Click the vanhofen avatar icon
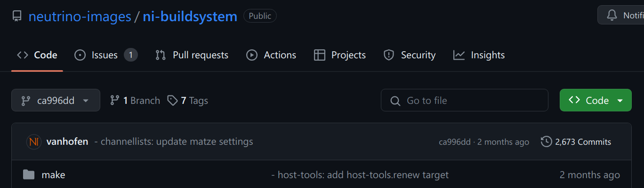The width and height of the screenshot is (644, 188). pyautogui.click(x=34, y=141)
